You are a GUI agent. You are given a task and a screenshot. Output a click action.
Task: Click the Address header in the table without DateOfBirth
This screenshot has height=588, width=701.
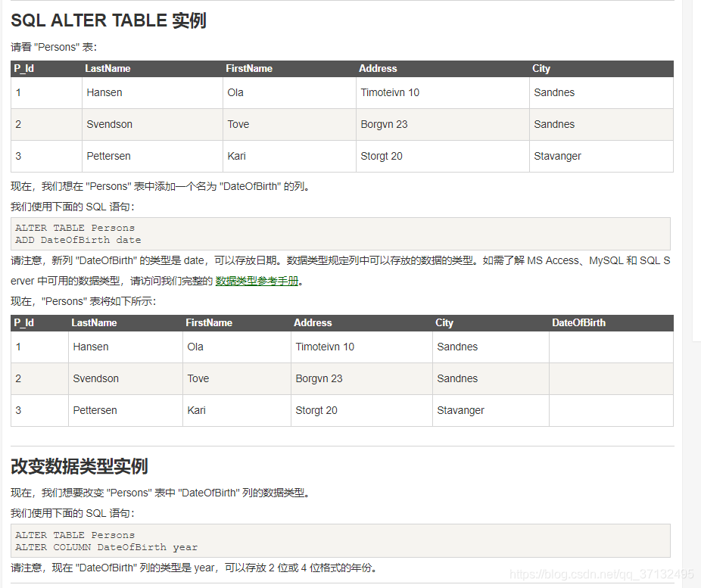coord(378,68)
